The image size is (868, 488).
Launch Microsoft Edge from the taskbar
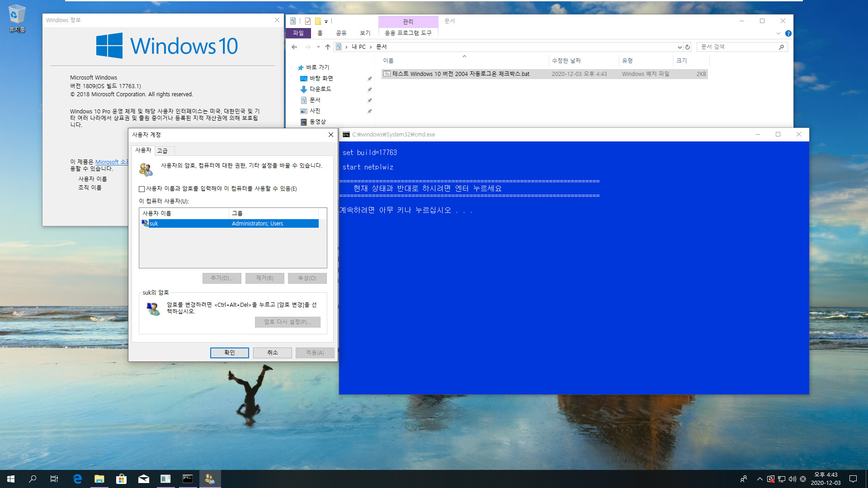click(77, 479)
